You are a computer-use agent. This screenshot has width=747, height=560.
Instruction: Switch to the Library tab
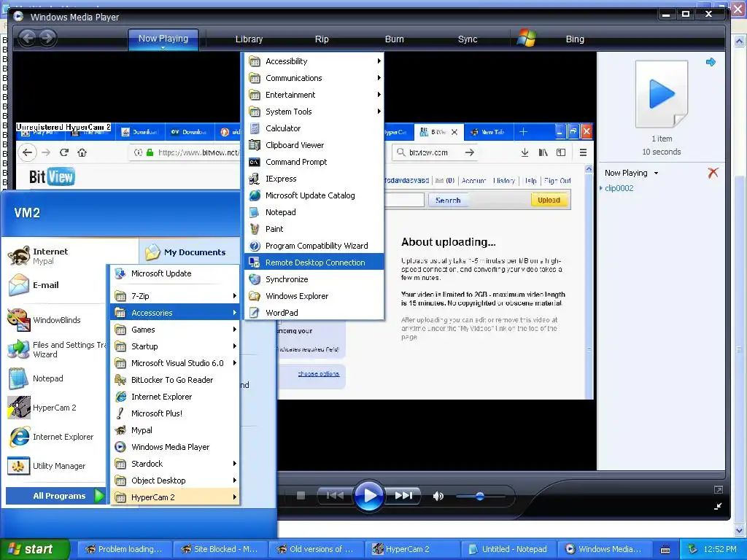249,39
